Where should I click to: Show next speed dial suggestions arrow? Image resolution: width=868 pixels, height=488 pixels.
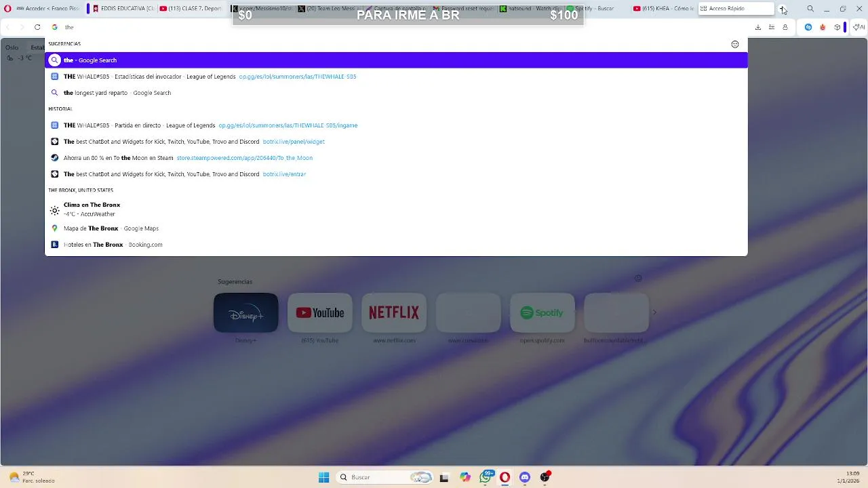[654, 312]
